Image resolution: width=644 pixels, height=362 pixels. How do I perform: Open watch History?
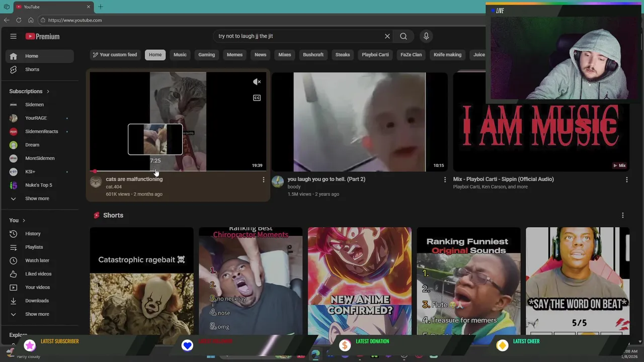pyautogui.click(x=40, y=234)
